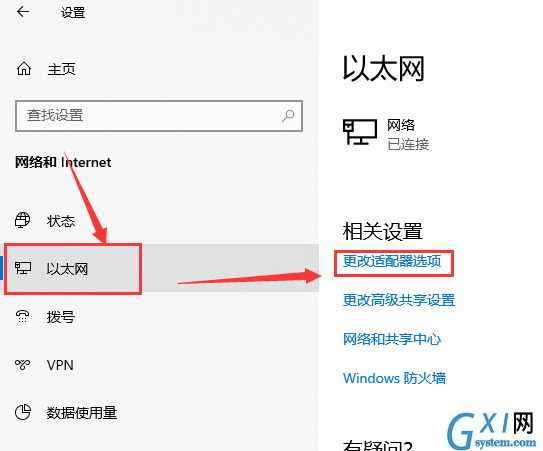
Task: Open 更改适配器选项 link
Action: pyautogui.click(x=392, y=261)
